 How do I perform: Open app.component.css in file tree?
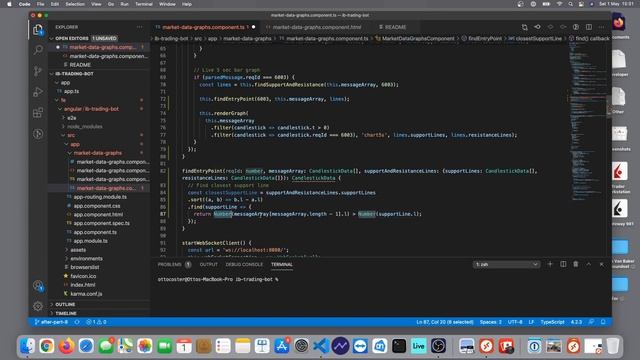click(x=97, y=206)
